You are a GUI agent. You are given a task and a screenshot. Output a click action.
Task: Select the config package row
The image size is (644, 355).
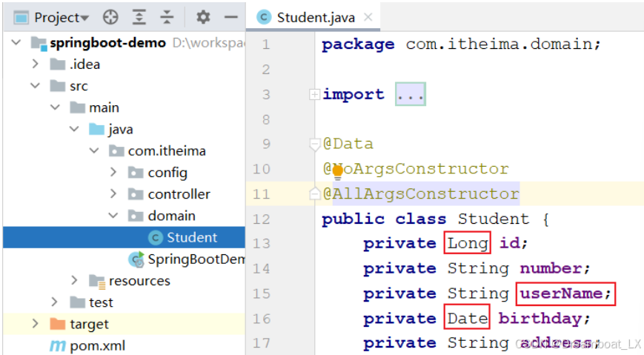pos(124,173)
